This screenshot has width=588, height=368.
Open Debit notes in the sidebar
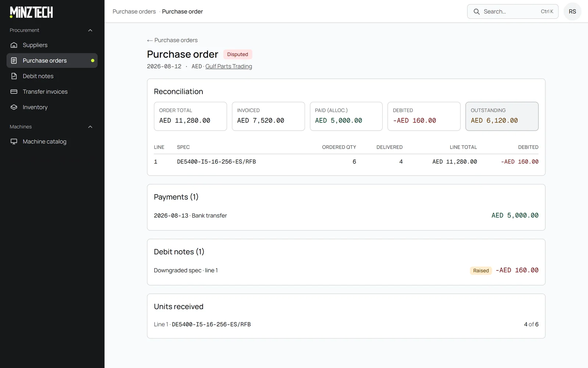pos(52,76)
